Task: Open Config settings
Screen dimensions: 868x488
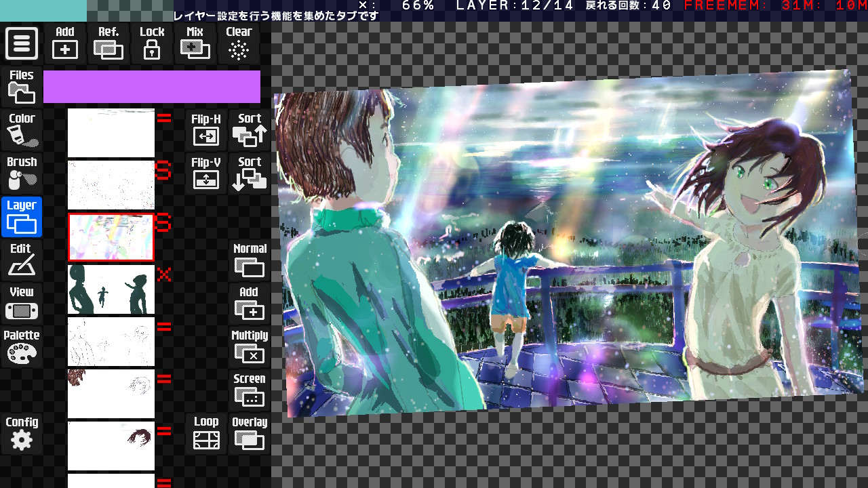Action: click(x=22, y=434)
